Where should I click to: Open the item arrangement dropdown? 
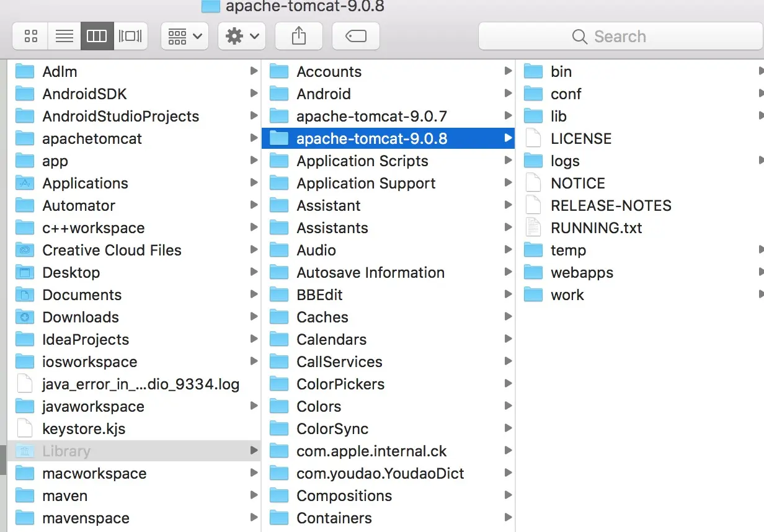click(x=185, y=36)
